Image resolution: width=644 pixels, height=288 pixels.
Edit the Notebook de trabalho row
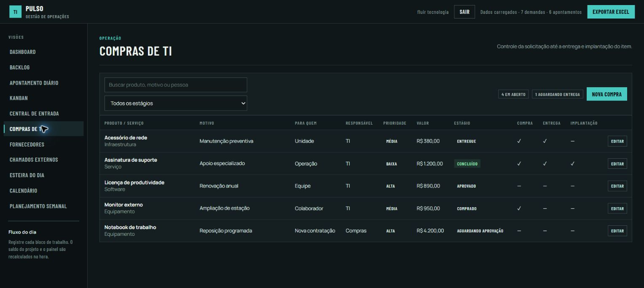coord(617,231)
